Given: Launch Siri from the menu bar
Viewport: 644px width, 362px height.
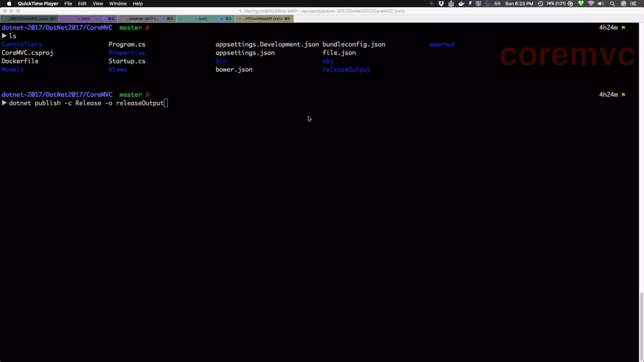Looking at the screenshot, I should click(x=623, y=3).
